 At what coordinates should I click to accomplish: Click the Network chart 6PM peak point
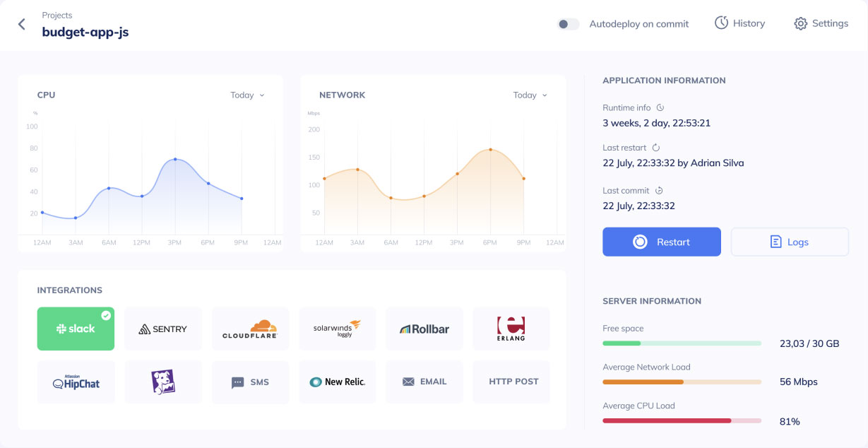(490, 149)
